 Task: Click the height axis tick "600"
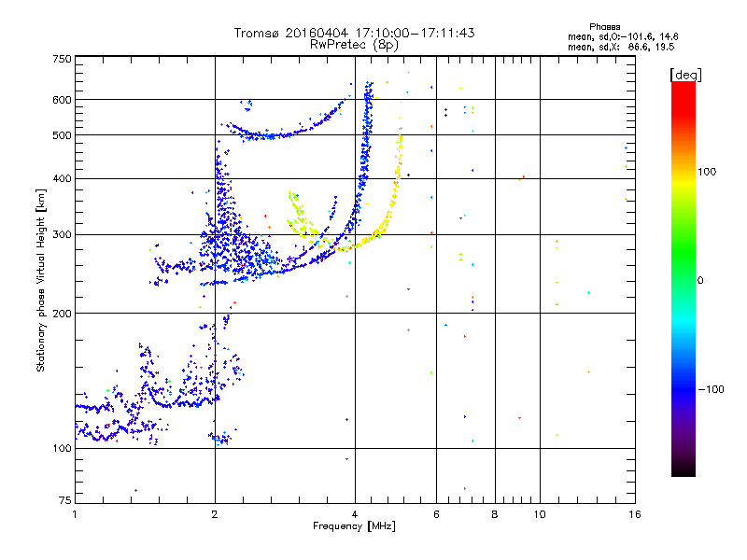click(x=62, y=100)
